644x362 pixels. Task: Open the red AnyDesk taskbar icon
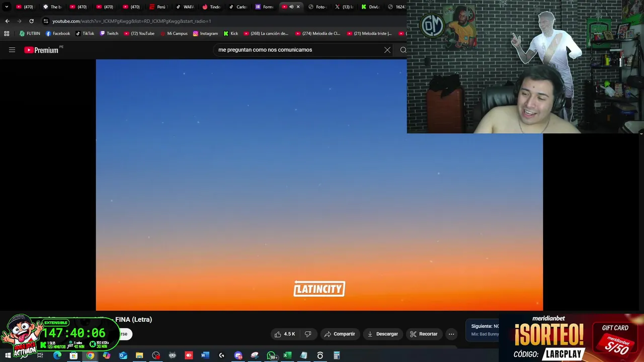point(189,355)
